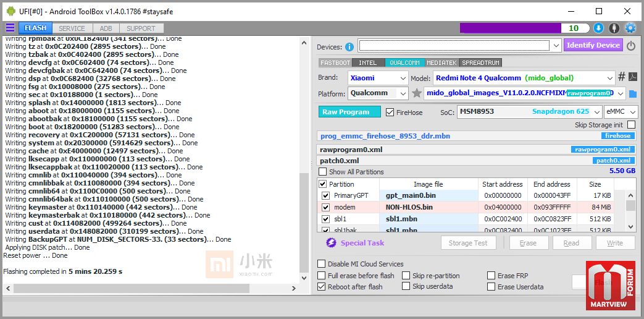Click the hash symbol icon next to Model
This screenshot has width=644, height=319.
pyautogui.click(x=622, y=77)
